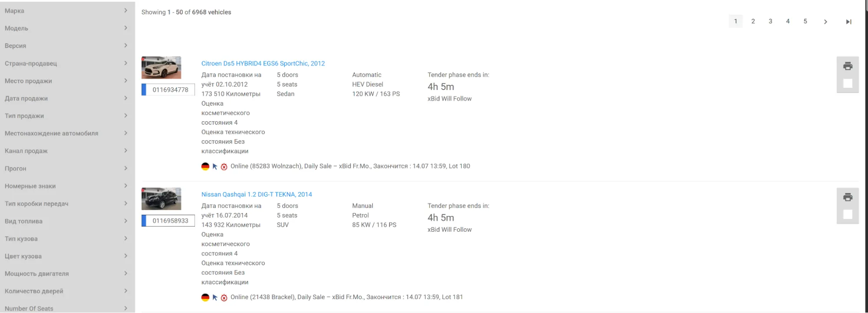Image resolution: width=868 pixels, height=313 pixels.
Task: Open the Citroen Ds5 HYBRID4 listing link
Action: click(263, 63)
